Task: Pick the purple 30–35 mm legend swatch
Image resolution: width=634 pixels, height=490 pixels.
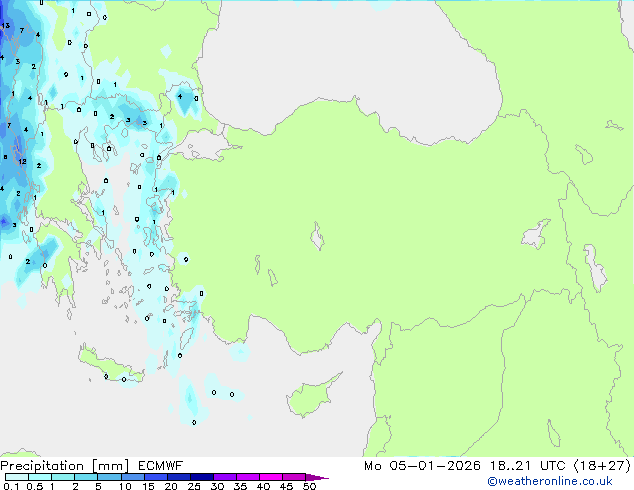Action: (x=225, y=477)
